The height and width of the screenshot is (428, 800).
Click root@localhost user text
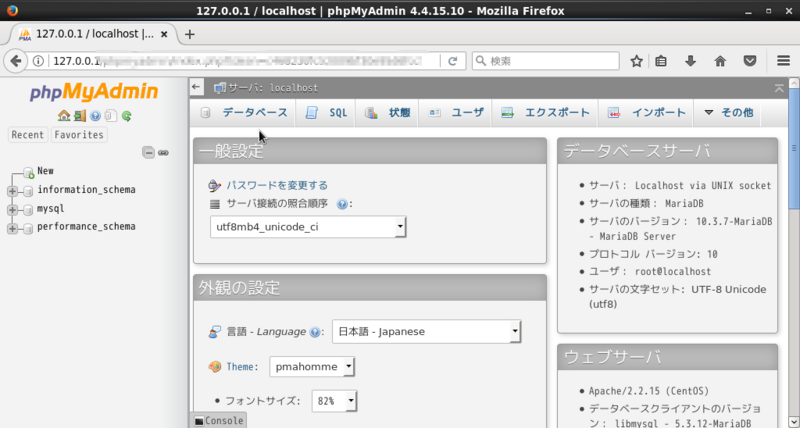click(673, 271)
